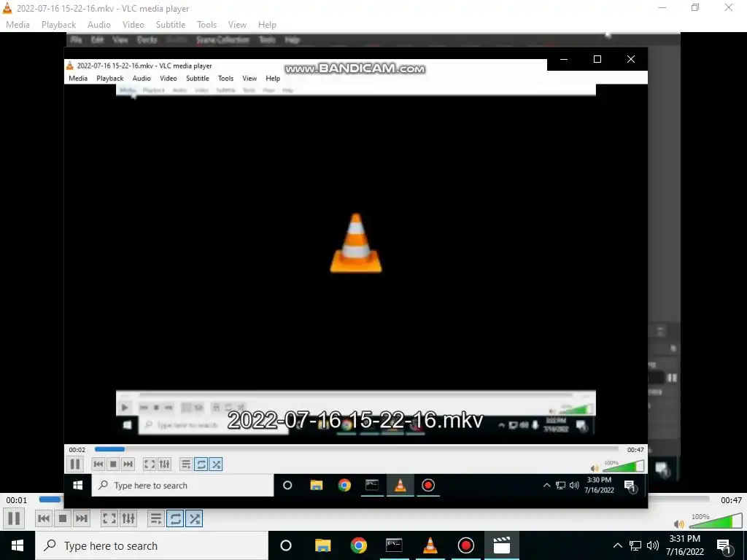The image size is (747, 560).
Task: Open the Subtitle menu in the outer VLC window
Action: click(x=171, y=25)
